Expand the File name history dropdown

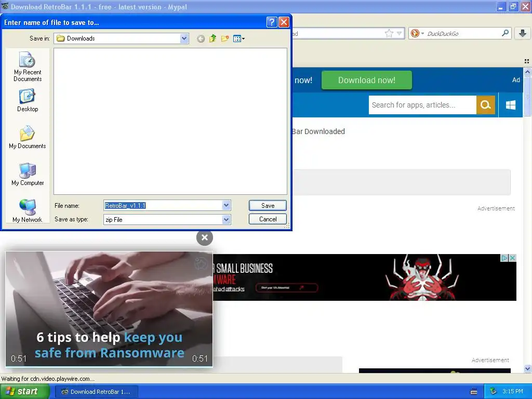click(x=227, y=205)
